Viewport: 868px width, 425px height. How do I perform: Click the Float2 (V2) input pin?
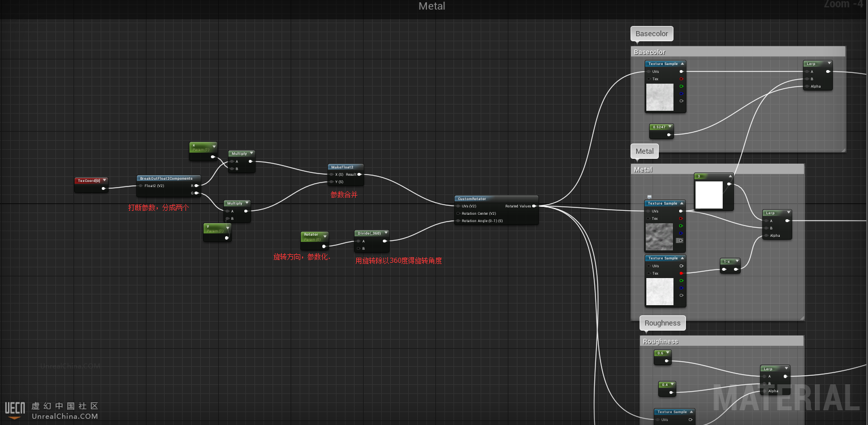[141, 185]
